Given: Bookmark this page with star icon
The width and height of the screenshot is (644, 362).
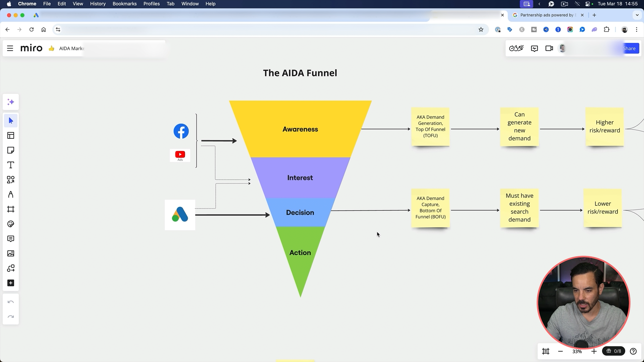Looking at the screenshot, I should 481,29.
